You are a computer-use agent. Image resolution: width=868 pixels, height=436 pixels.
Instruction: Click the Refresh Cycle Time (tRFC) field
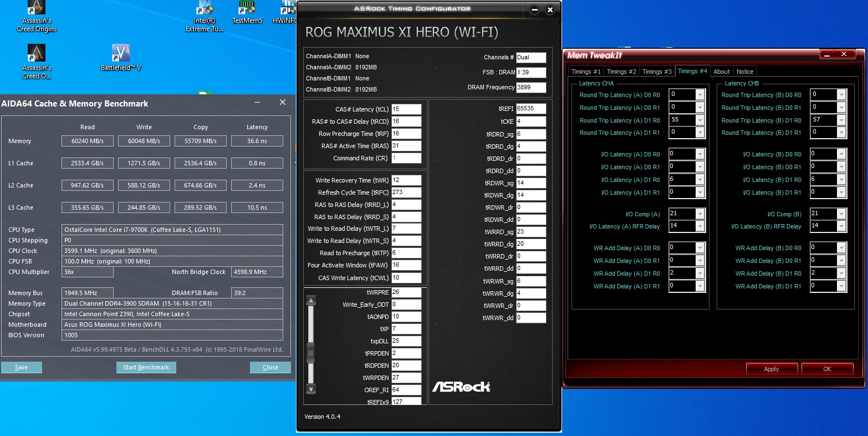(406, 192)
